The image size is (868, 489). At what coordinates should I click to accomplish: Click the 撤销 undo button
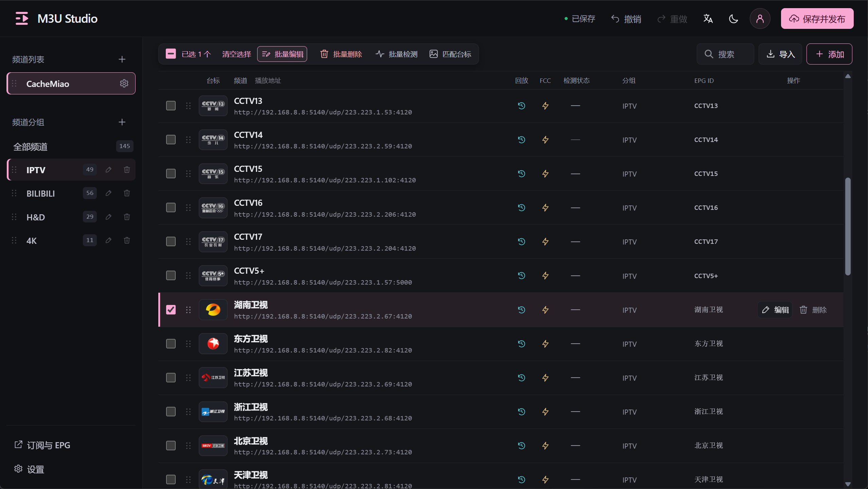626,19
